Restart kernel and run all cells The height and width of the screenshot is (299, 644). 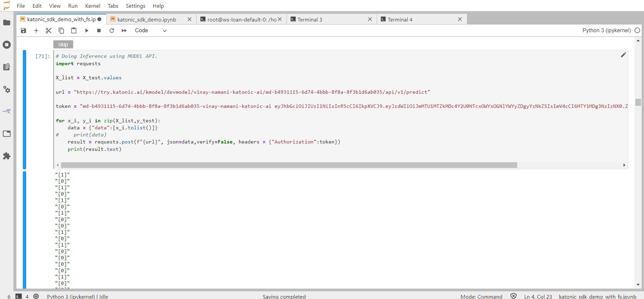coord(124,31)
